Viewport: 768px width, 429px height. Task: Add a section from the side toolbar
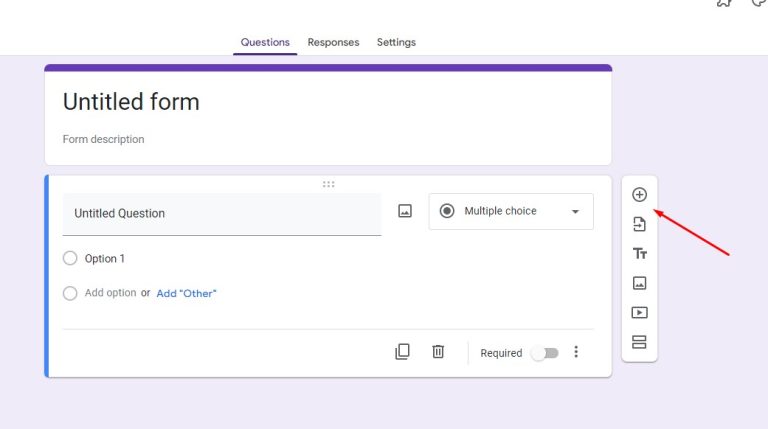(x=639, y=342)
